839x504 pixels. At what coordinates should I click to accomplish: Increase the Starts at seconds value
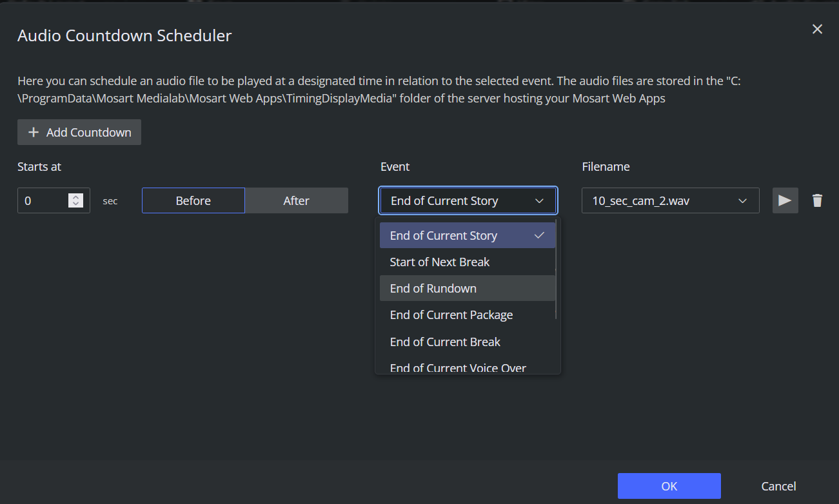tap(76, 197)
